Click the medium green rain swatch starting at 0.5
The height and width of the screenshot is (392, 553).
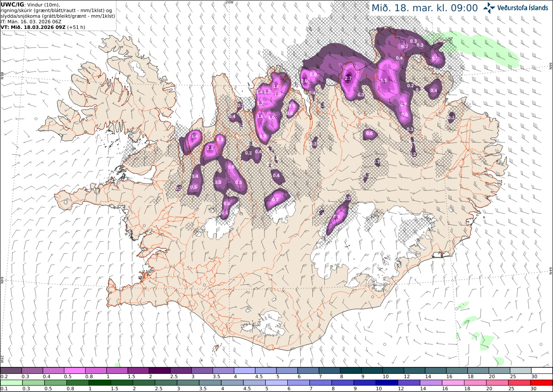point(56,383)
